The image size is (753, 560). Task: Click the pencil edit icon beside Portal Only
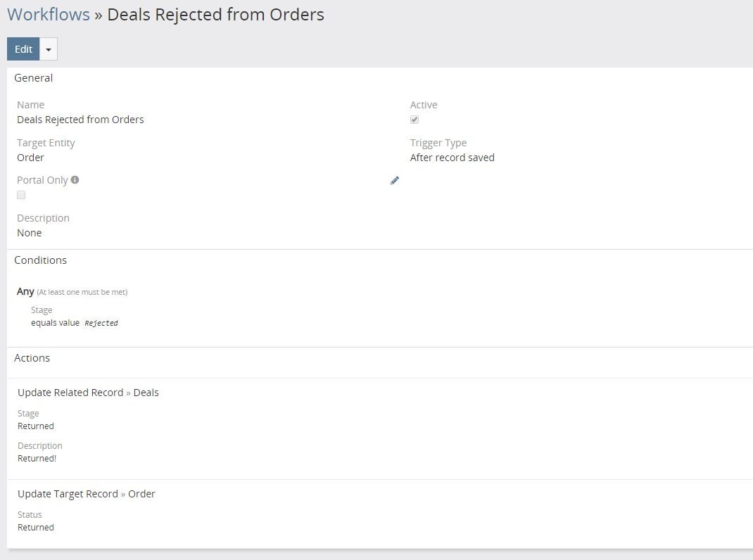click(395, 181)
